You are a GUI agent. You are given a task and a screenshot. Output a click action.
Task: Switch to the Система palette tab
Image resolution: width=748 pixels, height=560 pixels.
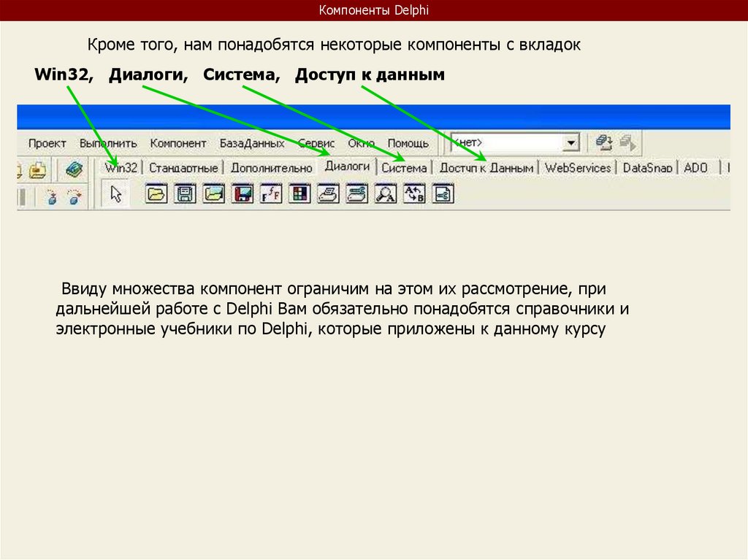point(404,168)
